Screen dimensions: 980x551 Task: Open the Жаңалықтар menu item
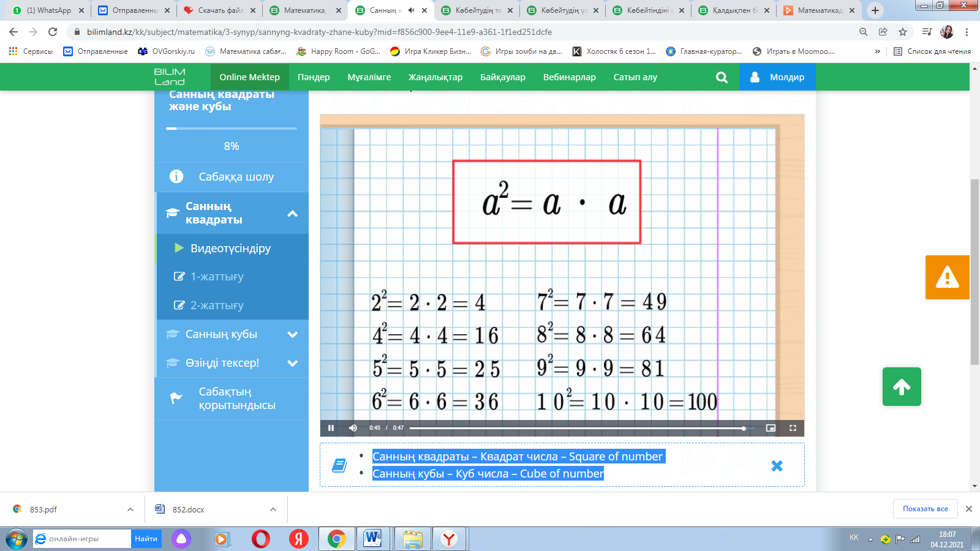[435, 77]
